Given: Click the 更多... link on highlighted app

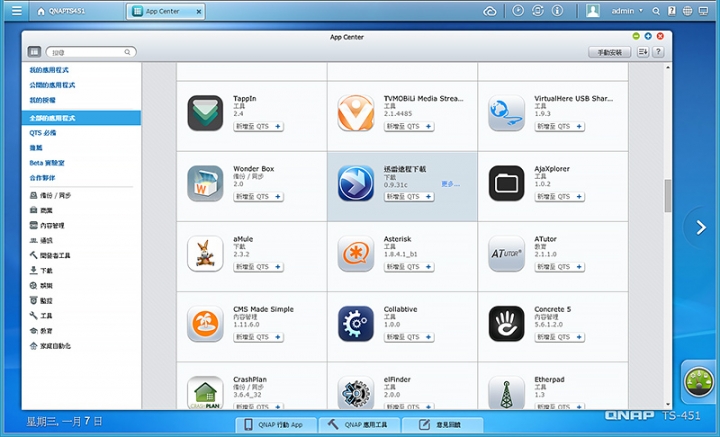Looking at the screenshot, I should pyautogui.click(x=450, y=184).
